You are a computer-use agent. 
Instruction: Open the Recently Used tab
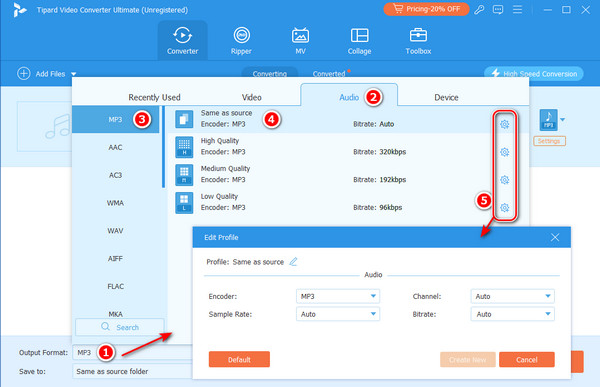coord(154,97)
